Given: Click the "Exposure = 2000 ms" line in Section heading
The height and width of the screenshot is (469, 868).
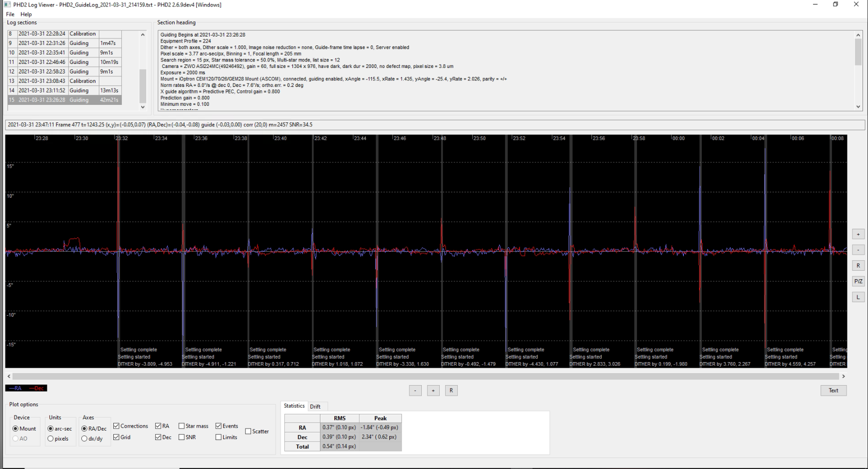Looking at the screenshot, I should coord(182,72).
